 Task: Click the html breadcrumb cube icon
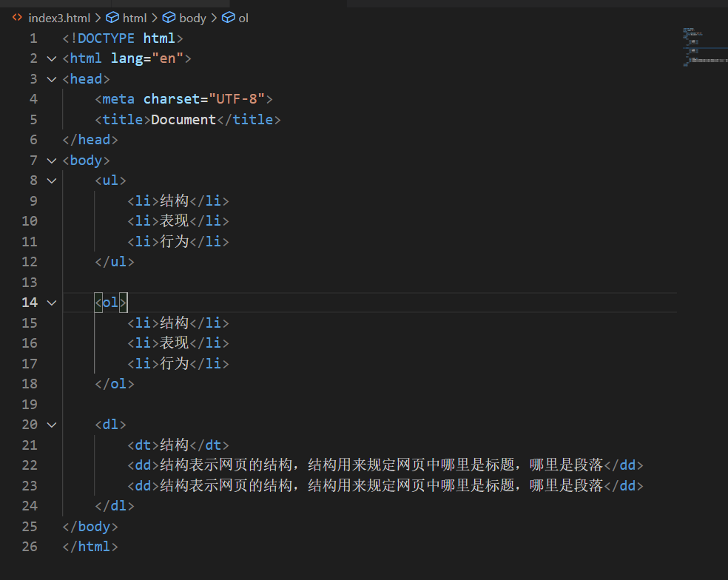[x=112, y=18]
